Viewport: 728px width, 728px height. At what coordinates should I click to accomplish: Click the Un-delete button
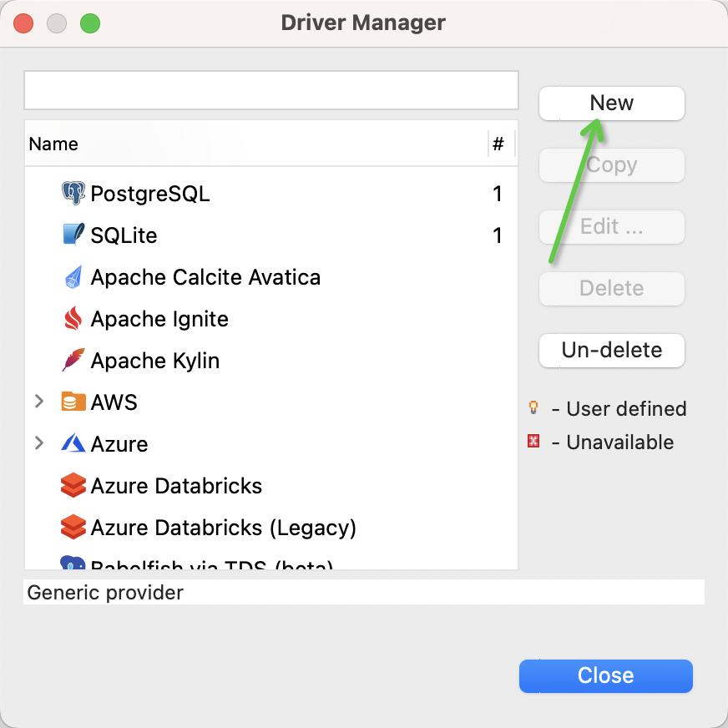click(611, 350)
